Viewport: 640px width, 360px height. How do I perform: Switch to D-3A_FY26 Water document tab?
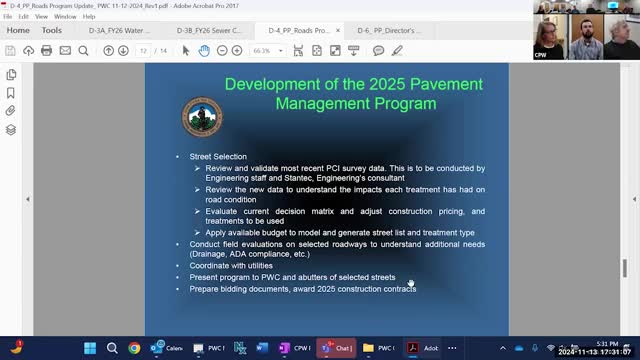(x=119, y=31)
